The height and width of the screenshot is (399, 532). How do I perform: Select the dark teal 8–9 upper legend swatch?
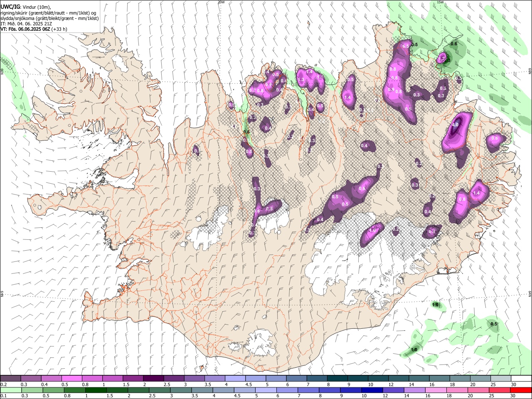click(x=337, y=378)
